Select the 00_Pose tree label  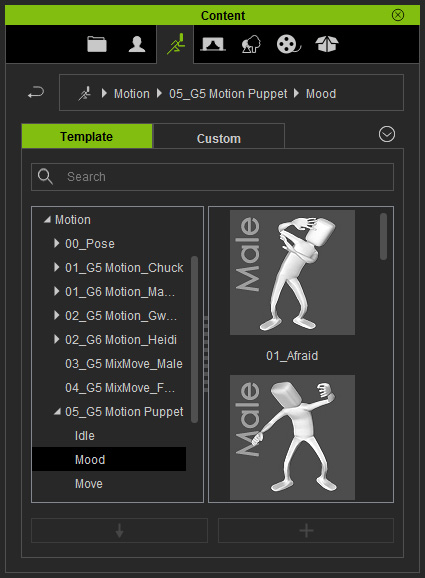(90, 244)
